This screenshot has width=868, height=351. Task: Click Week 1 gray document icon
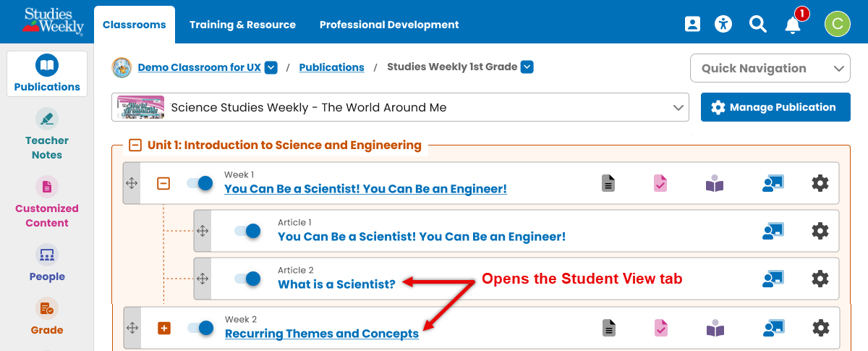point(609,184)
